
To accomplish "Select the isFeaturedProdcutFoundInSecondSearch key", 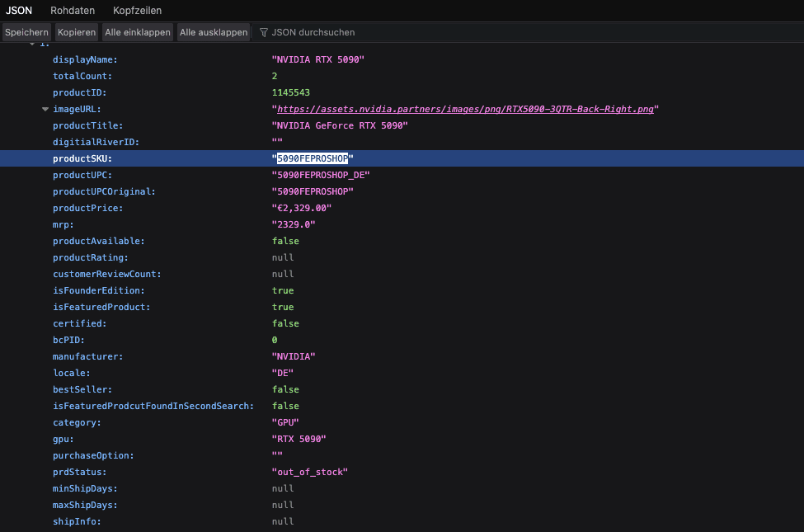I will [153, 406].
